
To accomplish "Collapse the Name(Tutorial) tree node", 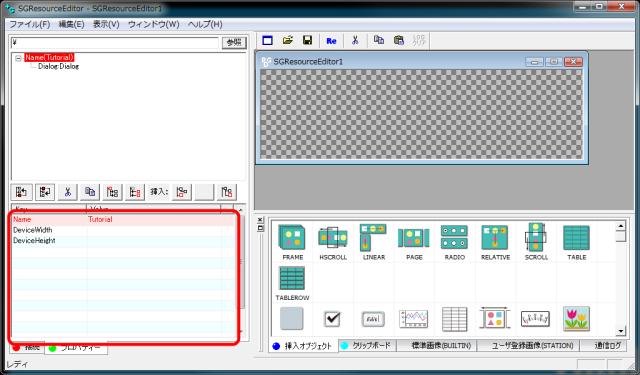I will 18,58.
